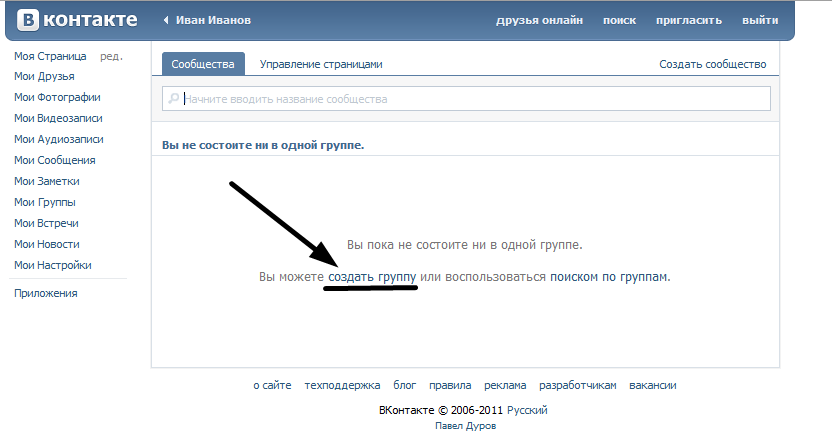Switch to the Сообщества tab
Screen dimensions: 832x435
coord(203,64)
